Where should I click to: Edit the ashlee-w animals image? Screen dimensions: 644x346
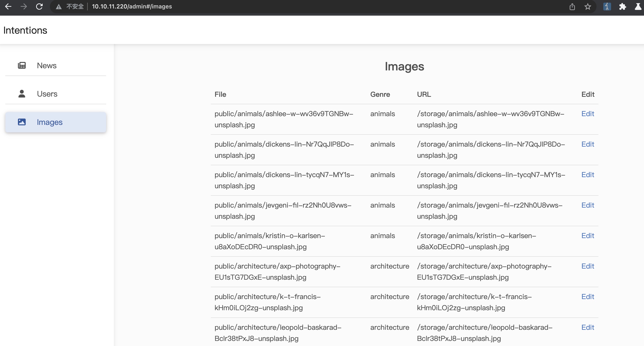[588, 113]
